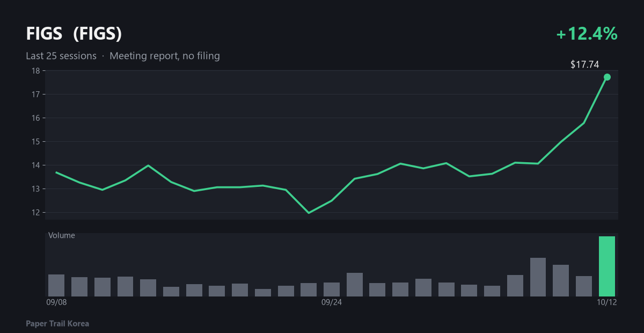Select the green endpoint marker on price line
The width and height of the screenshot is (644, 333).
[607, 77]
